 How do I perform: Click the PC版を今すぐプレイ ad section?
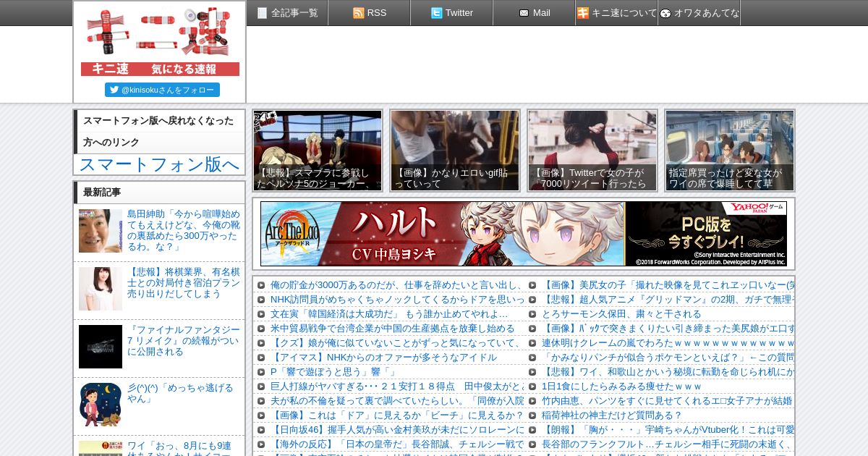(x=706, y=234)
